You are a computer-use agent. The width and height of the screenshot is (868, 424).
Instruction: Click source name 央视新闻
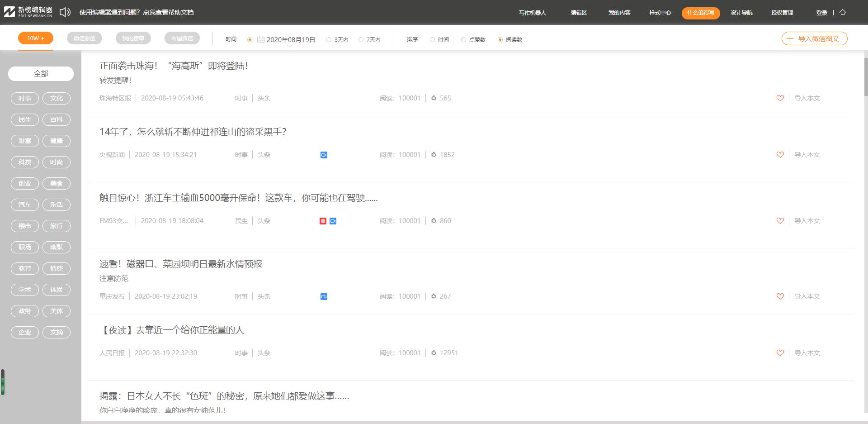(x=112, y=155)
